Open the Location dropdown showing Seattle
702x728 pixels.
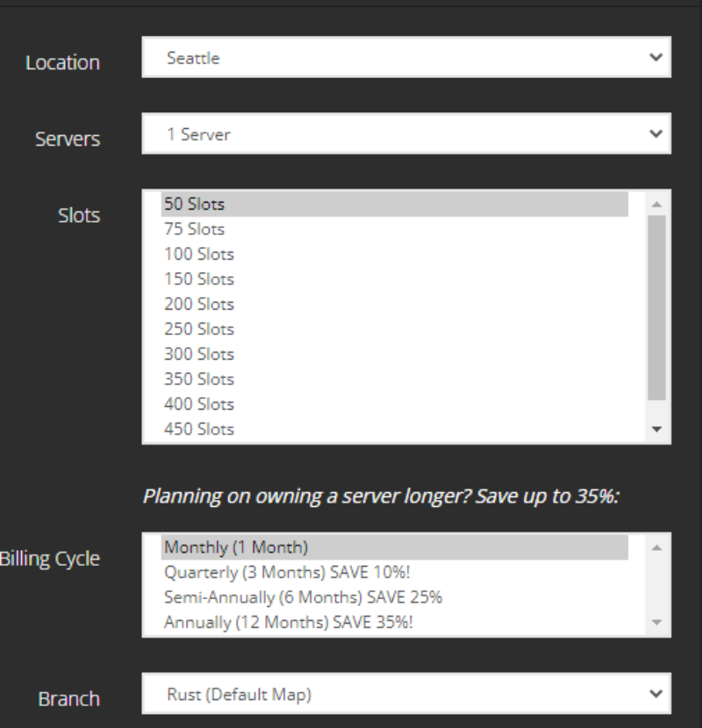[x=406, y=57]
